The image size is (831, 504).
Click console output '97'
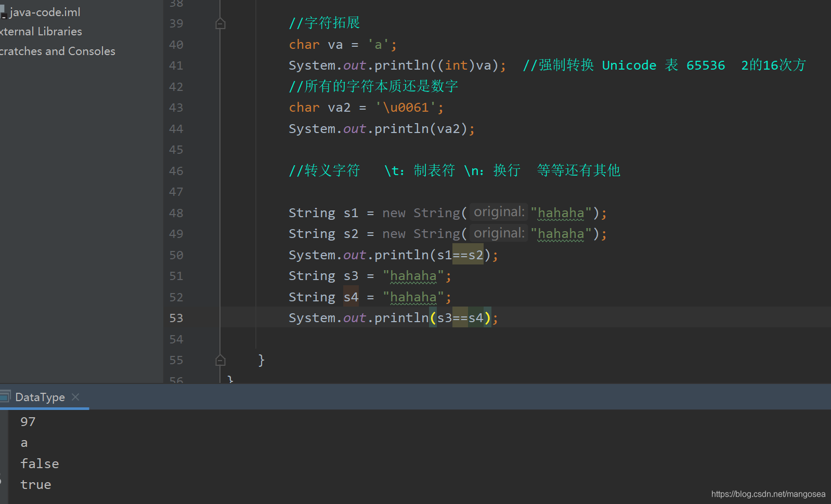[x=28, y=422]
